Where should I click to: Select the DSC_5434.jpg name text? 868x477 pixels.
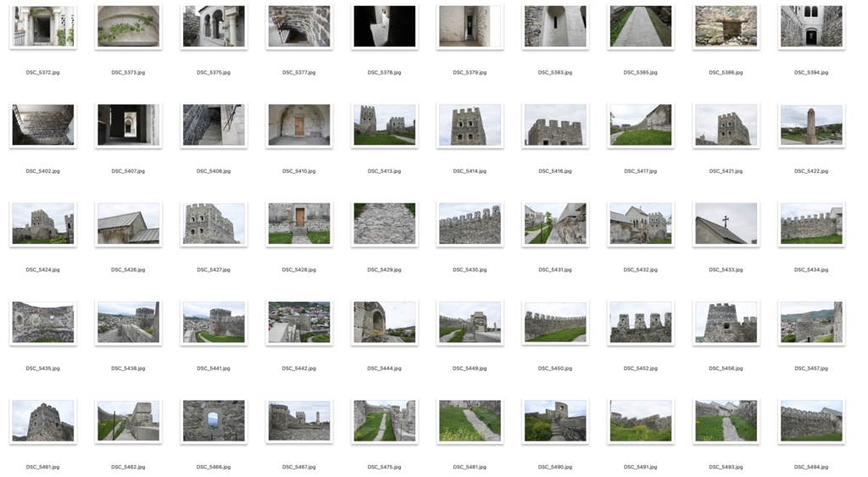(811, 269)
